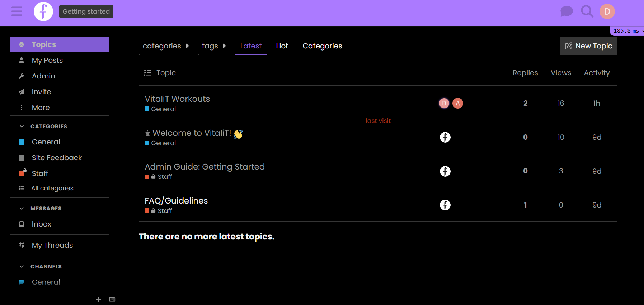This screenshot has width=644, height=305.
Task: Open search with the magnifier icon
Action: [587, 11]
